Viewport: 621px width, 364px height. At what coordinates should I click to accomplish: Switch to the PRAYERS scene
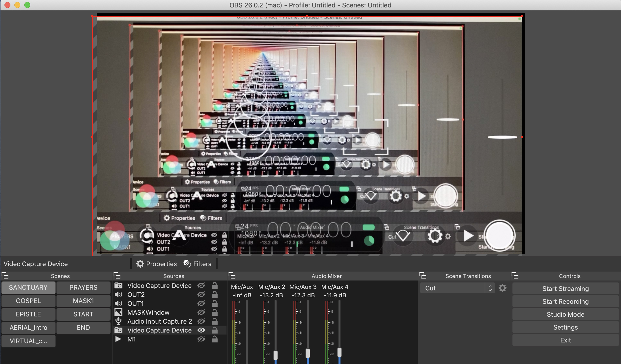[83, 287]
